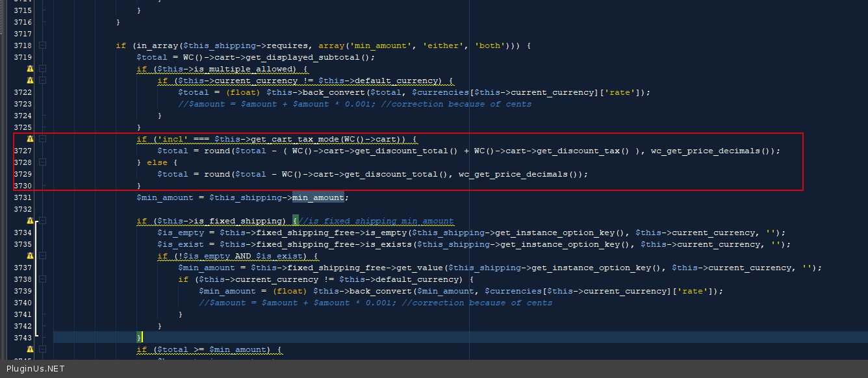Click warning icon on current_currency check line
This screenshot has width=868, height=378.
click(30, 81)
